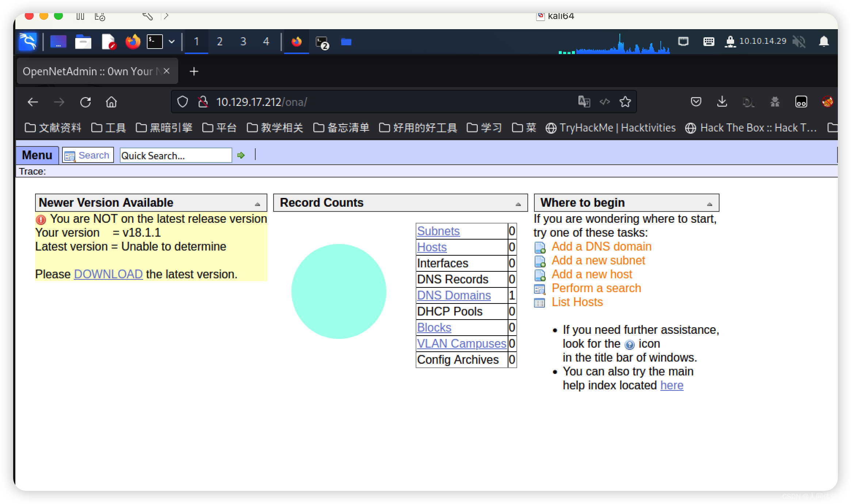
Task: Click the terminal emulator icon in taskbar
Action: pos(155,41)
